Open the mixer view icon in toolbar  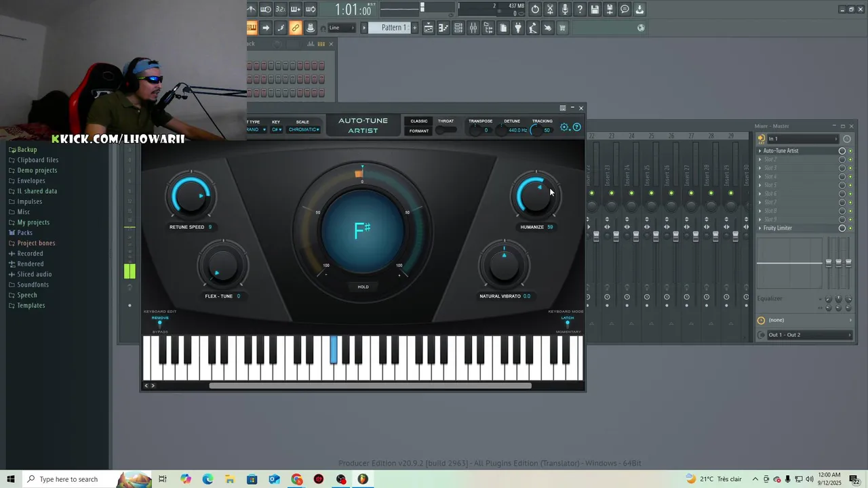(473, 28)
